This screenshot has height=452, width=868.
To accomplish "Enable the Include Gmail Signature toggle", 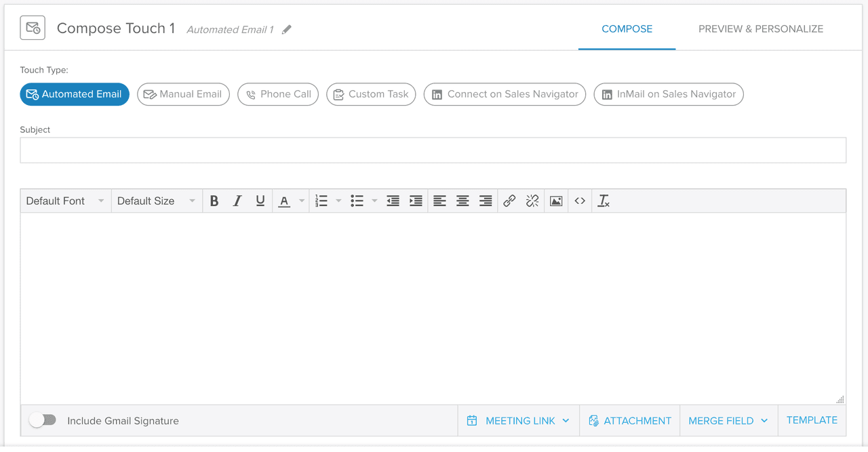I will point(43,420).
